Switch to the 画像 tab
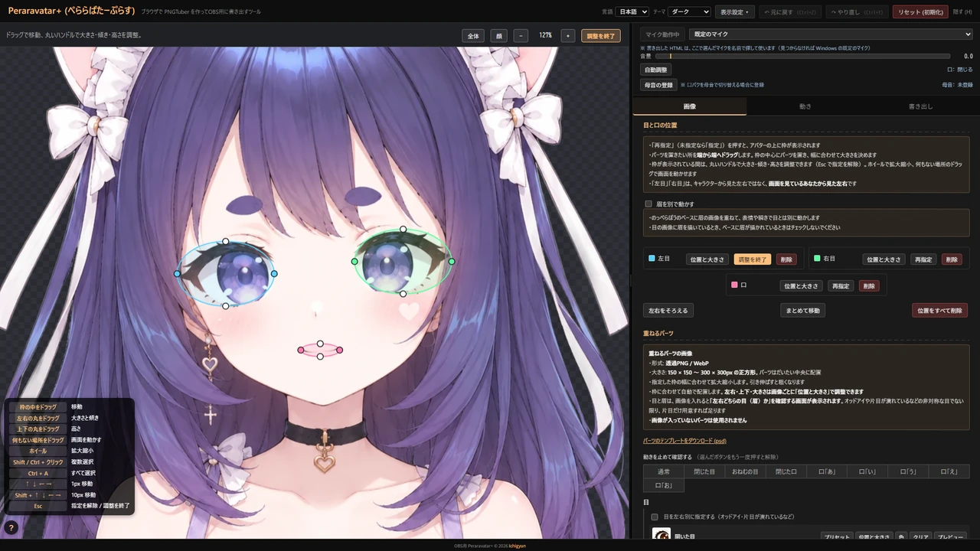This screenshot has width=980, height=551. click(690, 106)
